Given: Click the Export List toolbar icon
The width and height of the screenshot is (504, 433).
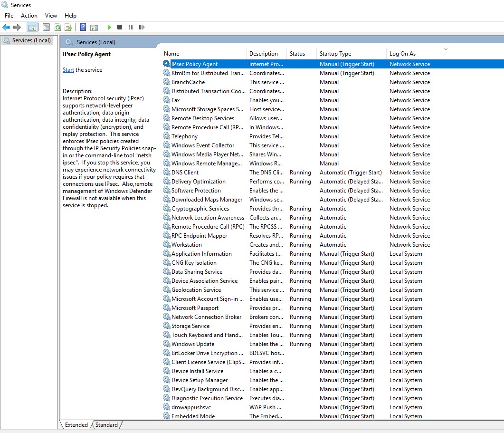Looking at the screenshot, I should [68, 28].
